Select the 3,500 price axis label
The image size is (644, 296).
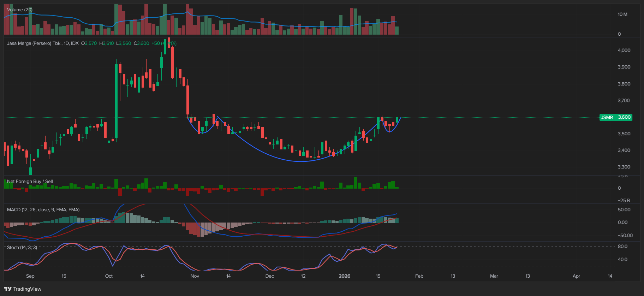[x=624, y=134]
